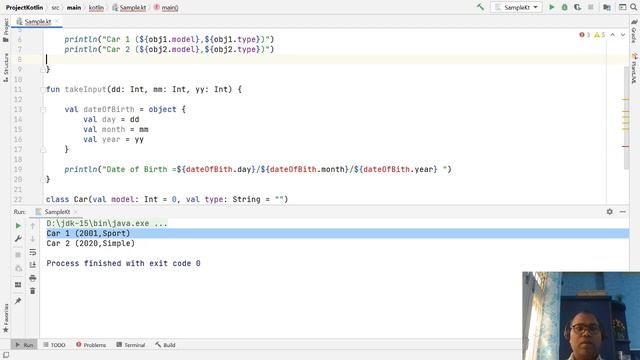Close the Sample.kt editor tab
The image size is (640, 360).
coord(57,21)
